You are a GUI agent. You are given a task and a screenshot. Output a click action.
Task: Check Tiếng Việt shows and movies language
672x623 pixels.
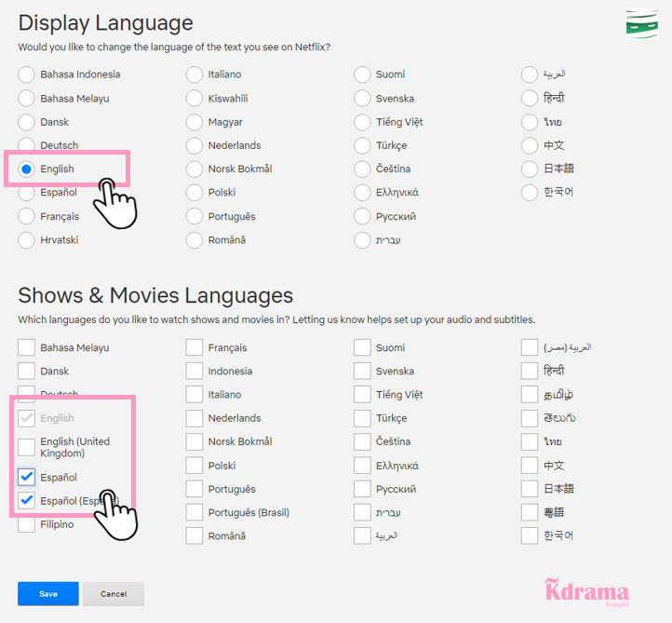pos(362,395)
